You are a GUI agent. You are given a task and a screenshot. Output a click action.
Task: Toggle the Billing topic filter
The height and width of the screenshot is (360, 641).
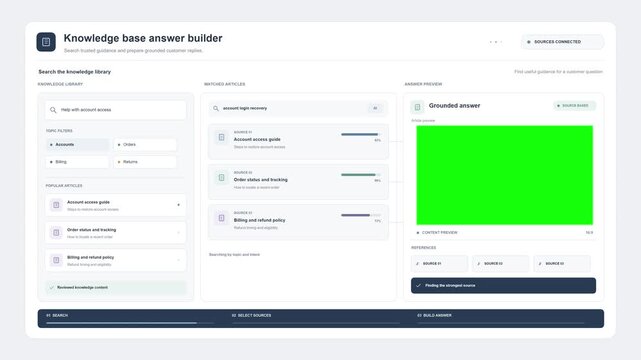pos(78,162)
